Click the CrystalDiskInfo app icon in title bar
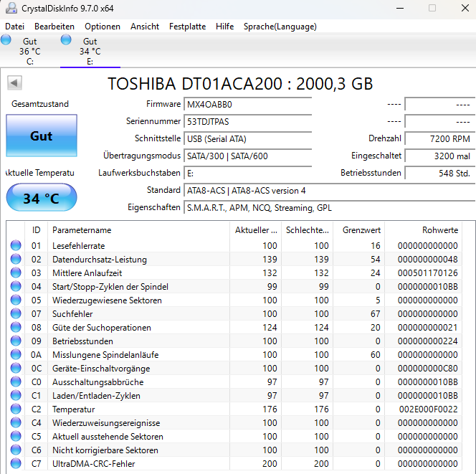Viewport: 476px width, 474px height. (11, 8)
